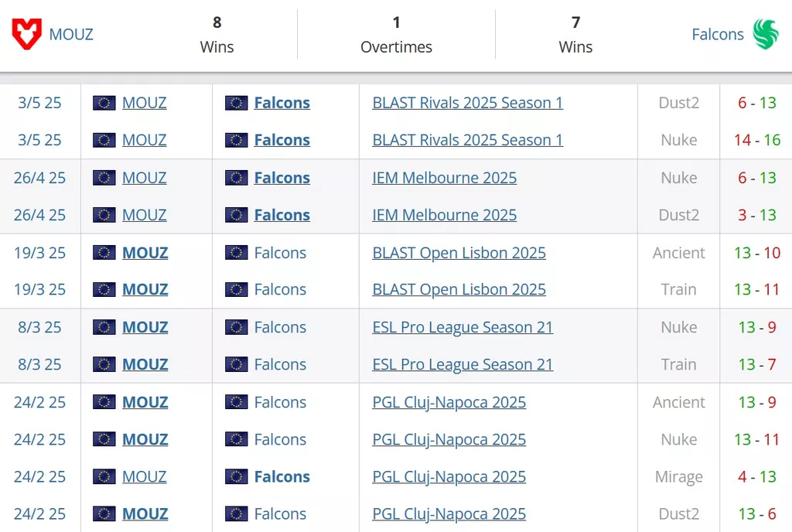The image size is (792, 532).
Task: Click Falcons flag in the PGL Nuke 13 - 11 row
Action: click(236, 439)
